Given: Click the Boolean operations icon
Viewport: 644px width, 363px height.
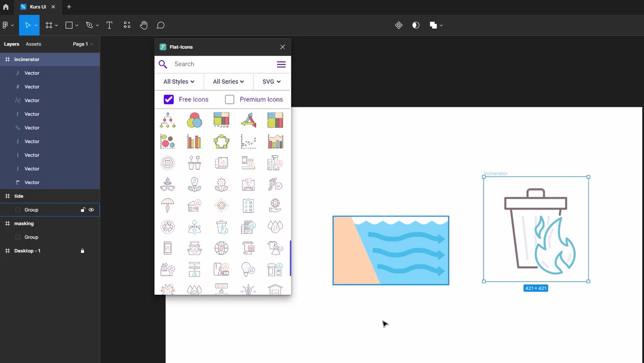Looking at the screenshot, I should point(434,25).
